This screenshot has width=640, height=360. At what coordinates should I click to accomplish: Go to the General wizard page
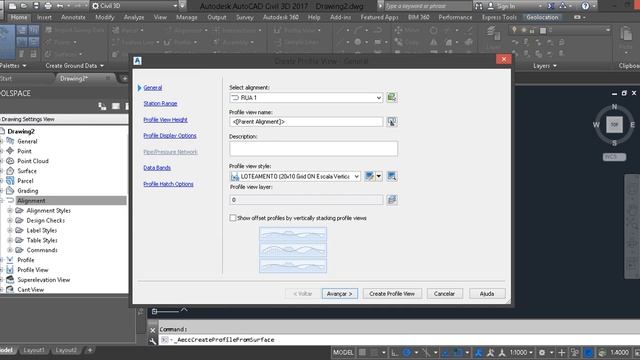click(153, 88)
